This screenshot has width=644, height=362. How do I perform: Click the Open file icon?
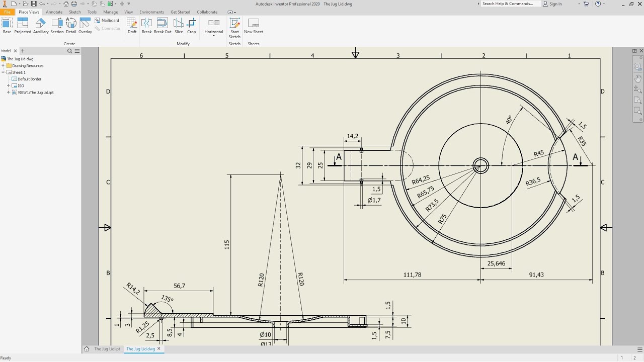[x=25, y=4]
